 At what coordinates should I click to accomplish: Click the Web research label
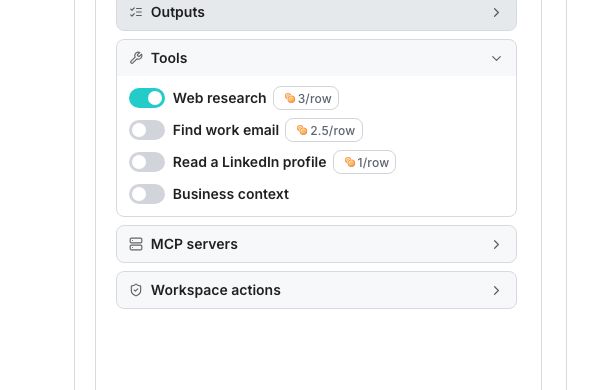[219, 98]
